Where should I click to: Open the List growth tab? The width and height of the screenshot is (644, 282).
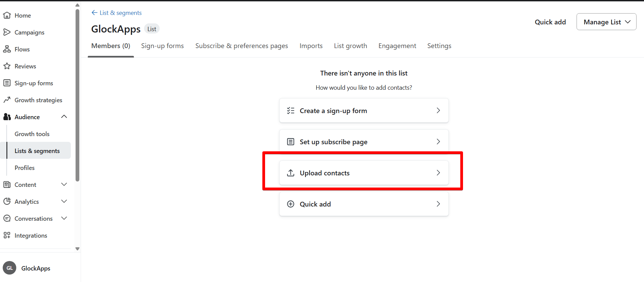(x=350, y=46)
